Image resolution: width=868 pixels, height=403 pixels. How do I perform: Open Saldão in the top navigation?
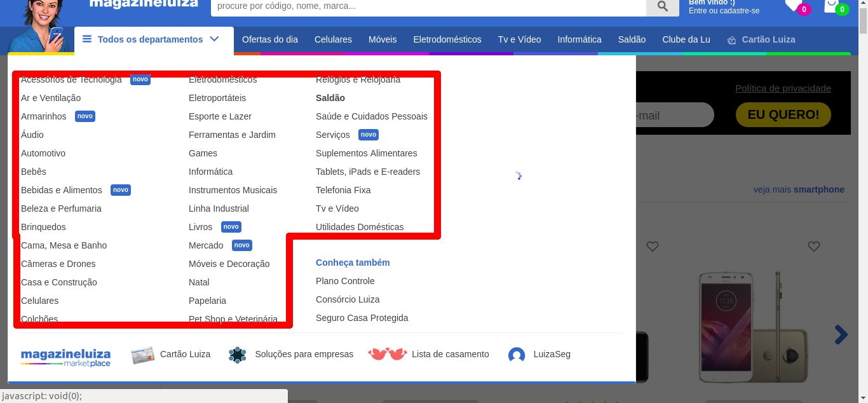click(x=632, y=39)
